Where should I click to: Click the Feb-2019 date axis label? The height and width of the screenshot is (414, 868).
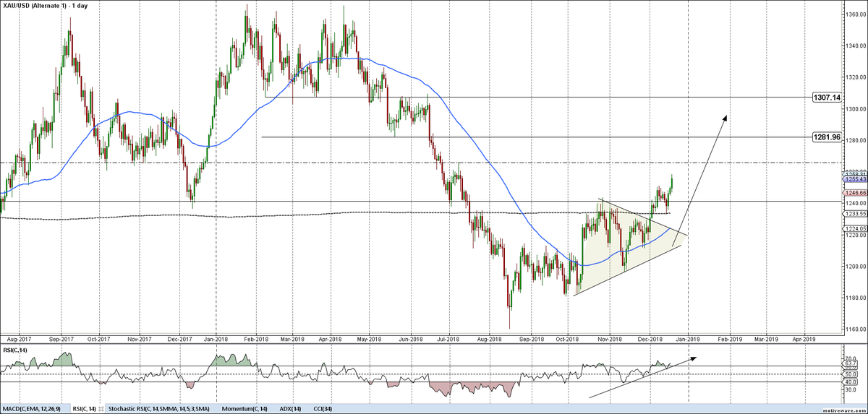click(x=730, y=338)
